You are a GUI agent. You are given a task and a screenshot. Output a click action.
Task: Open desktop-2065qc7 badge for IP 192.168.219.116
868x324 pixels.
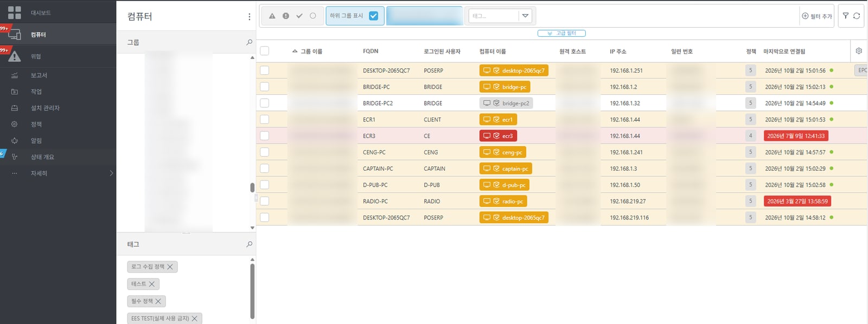[x=514, y=217]
